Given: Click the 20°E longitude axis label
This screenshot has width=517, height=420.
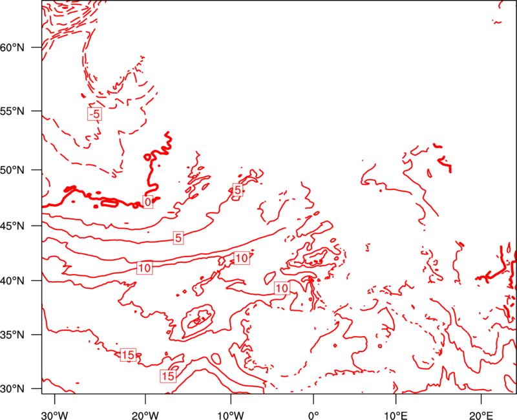Looking at the screenshot, I should coord(481,415).
